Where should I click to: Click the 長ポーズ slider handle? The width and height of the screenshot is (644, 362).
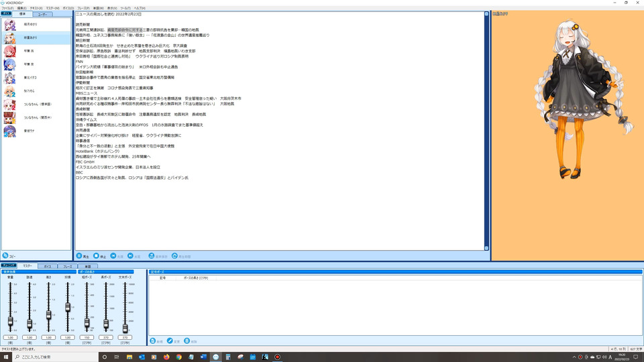pyautogui.click(x=106, y=324)
